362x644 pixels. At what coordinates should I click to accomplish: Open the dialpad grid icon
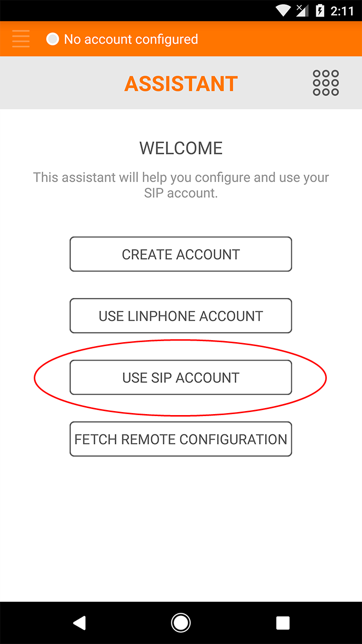326,83
